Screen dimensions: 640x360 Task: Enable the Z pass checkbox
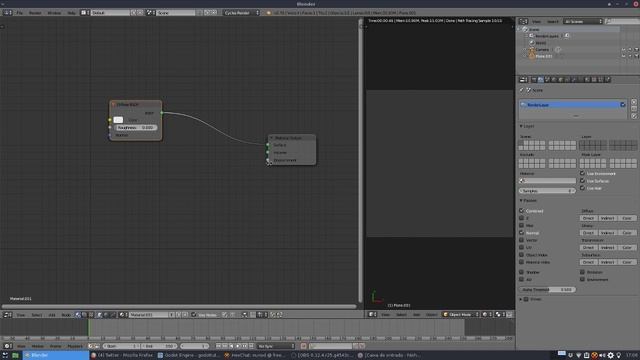tap(522, 218)
